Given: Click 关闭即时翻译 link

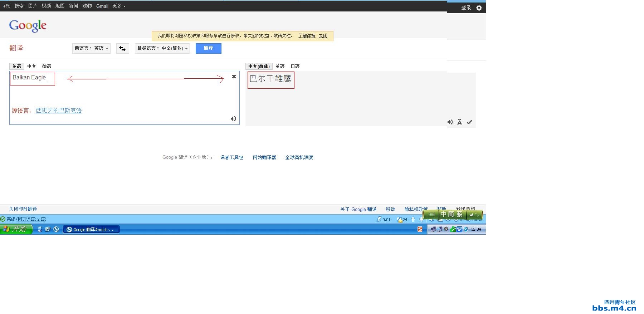Looking at the screenshot, I should tap(23, 209).
